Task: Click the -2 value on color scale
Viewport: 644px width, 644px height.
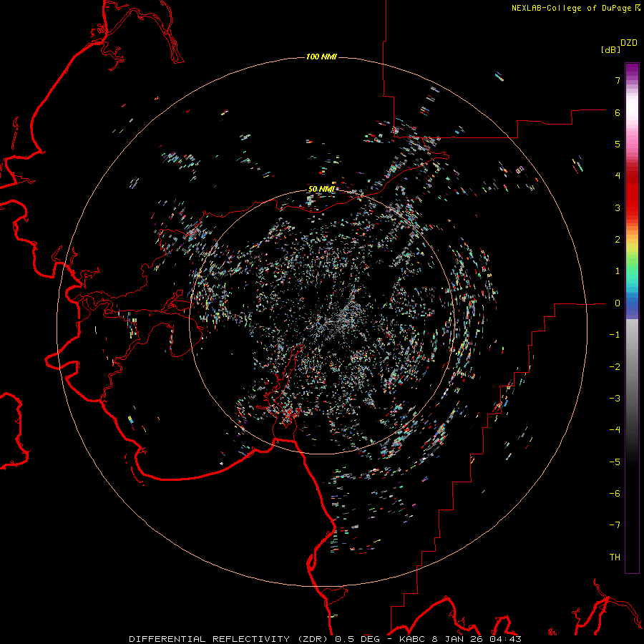Action: [x=615, y=367]
